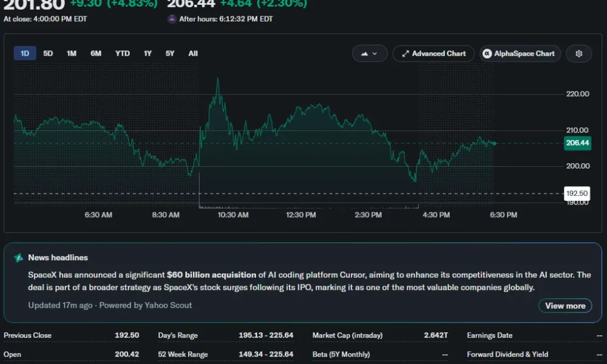
Task: Click 'Powered by Yahoo Scout' text
Action: click(x=146, y=305)
